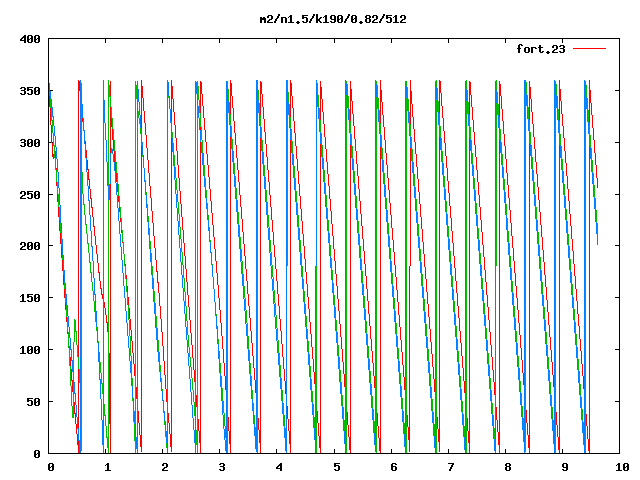Click x-axis label 3
Viewport: 640px width, 480px height.
point(222,467)
